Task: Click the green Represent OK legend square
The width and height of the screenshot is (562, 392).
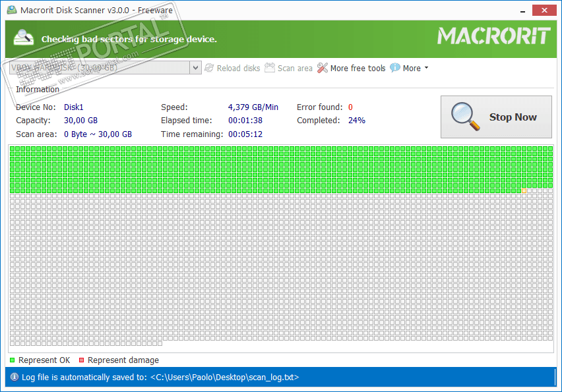Action: tap(12, 360)
